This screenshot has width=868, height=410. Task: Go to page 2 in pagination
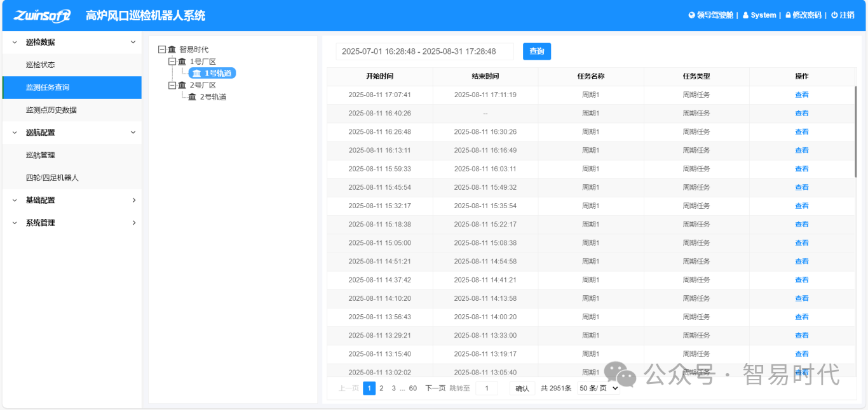(381, 388)
